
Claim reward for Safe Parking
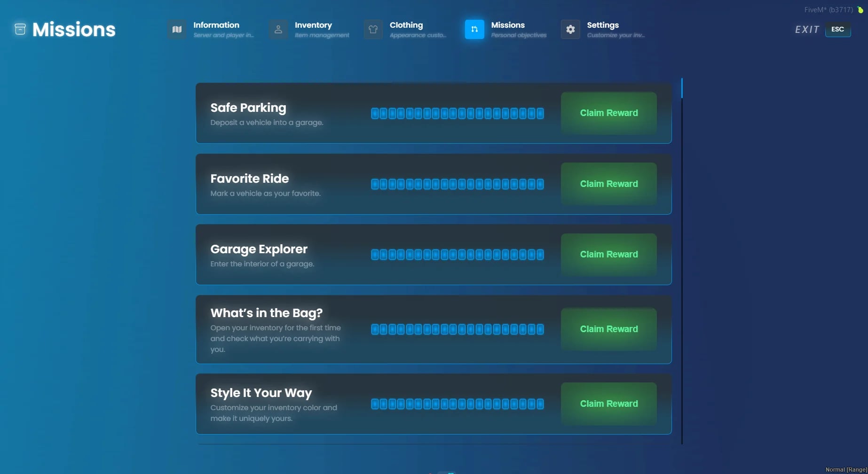coord(608,113)
